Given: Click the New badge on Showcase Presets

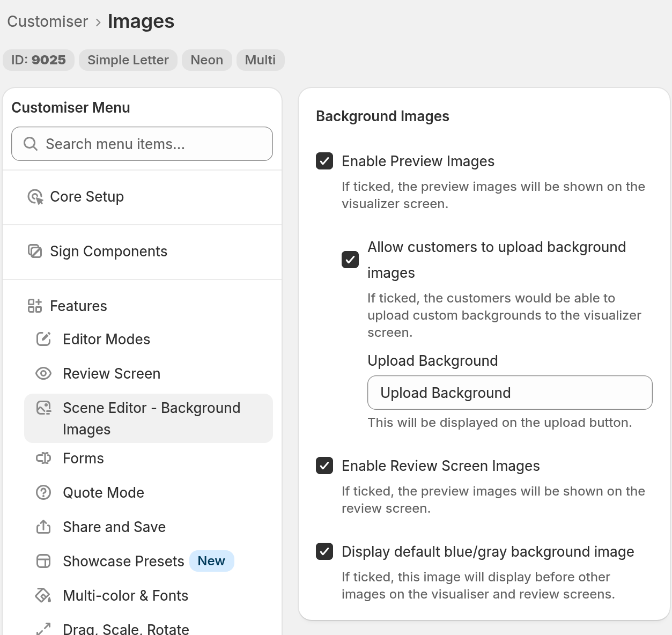Looking at the screenshot, I should 211,561.
